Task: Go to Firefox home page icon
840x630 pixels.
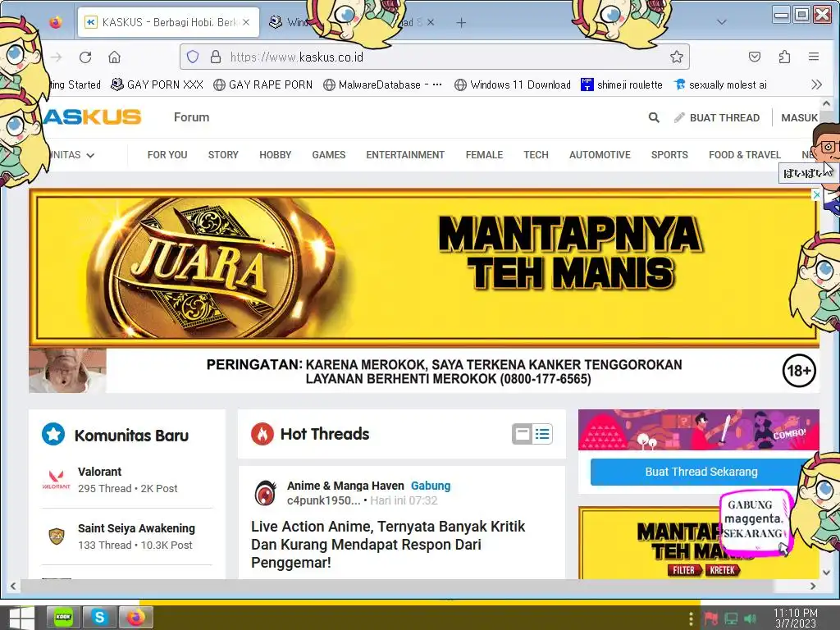Action: tap(114, 57)
